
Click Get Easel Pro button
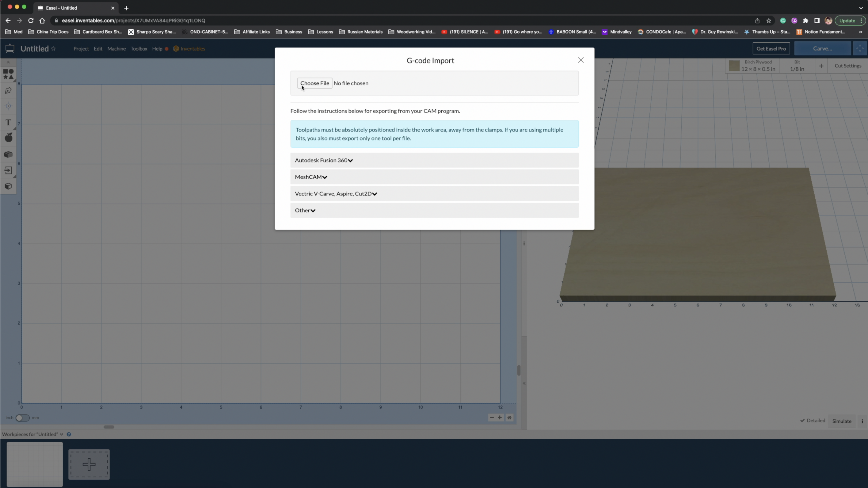coord(771,48)
